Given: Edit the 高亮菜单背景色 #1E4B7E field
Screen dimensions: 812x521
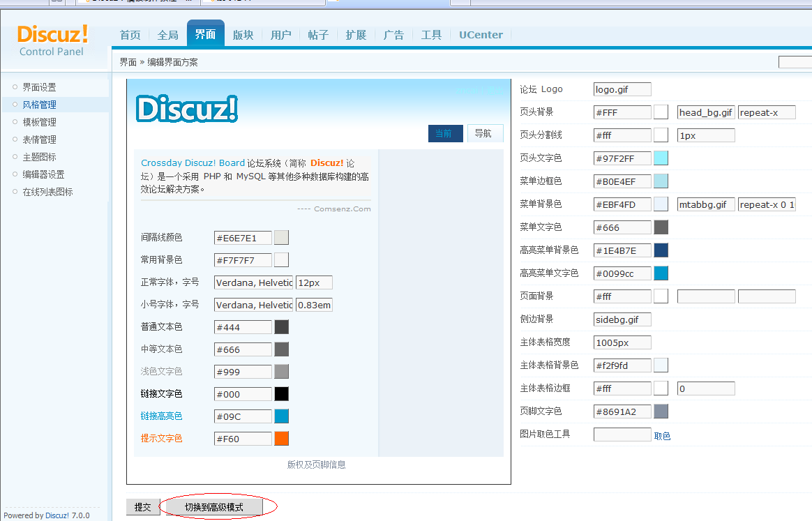Looking at the screenshot, I should (622, 250).
